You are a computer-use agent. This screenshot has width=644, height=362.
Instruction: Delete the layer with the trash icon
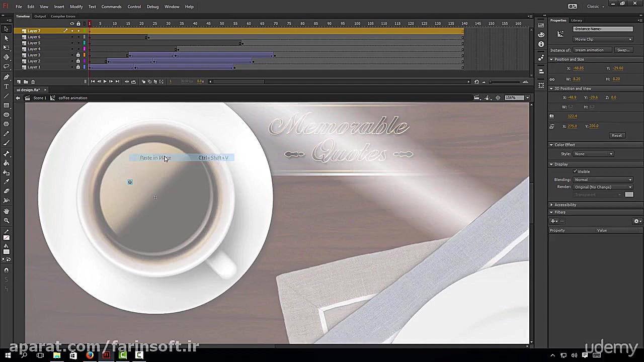tap(33, 81)
